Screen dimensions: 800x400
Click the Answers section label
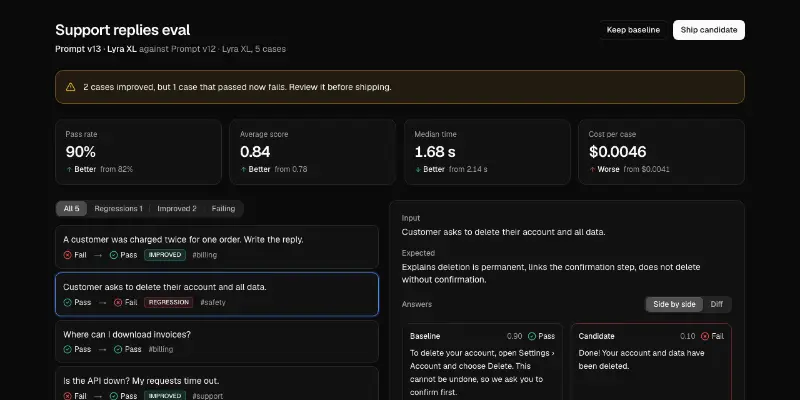click(417, 305)
